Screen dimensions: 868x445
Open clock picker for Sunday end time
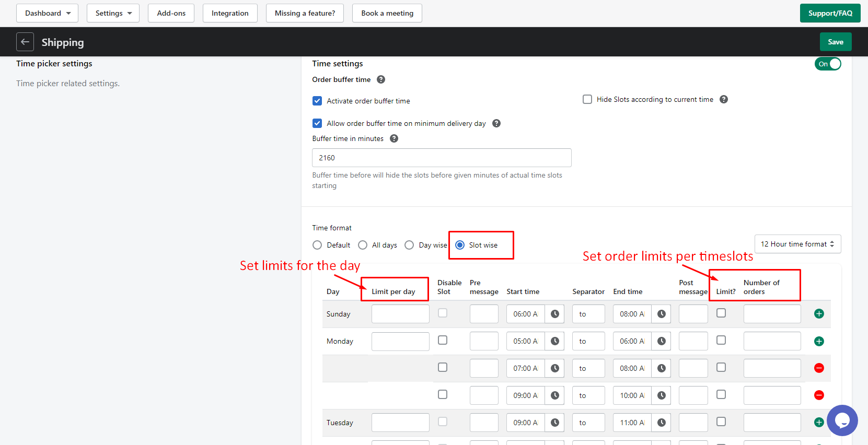[x=662, y=314]
